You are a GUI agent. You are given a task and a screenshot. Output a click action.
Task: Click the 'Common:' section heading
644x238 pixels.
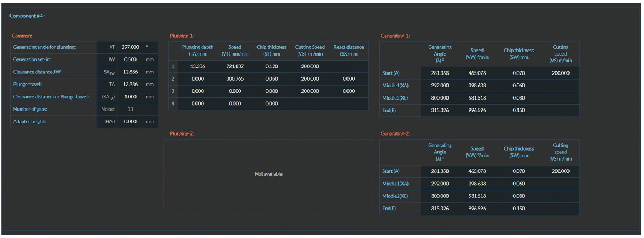click(x=22, y=36)
